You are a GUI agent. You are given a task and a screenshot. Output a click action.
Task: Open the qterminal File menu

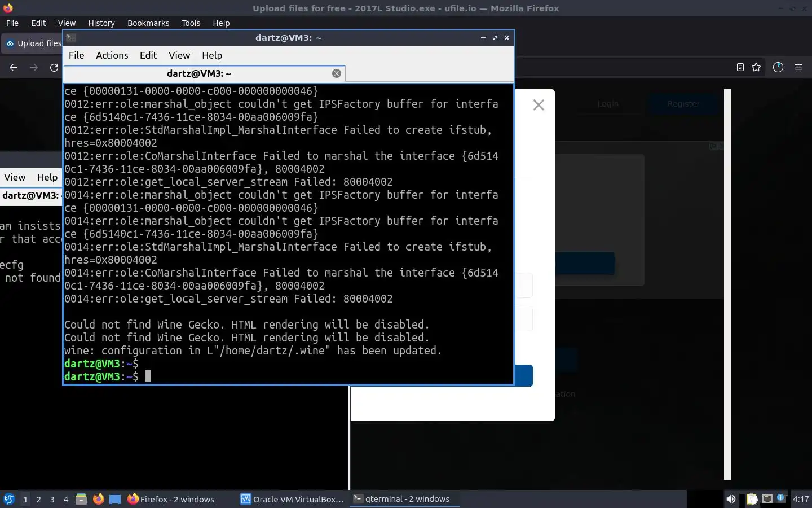(x=76, y=55)
